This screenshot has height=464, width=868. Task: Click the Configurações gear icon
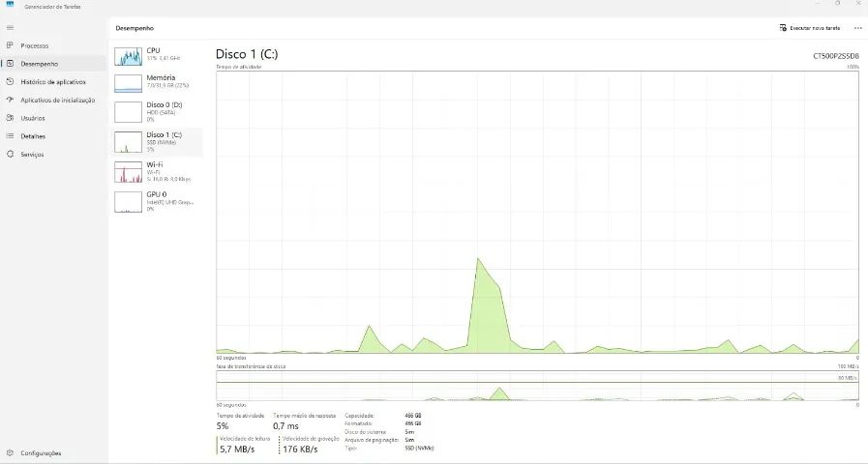pyautogui.click(x=10, y=453)
